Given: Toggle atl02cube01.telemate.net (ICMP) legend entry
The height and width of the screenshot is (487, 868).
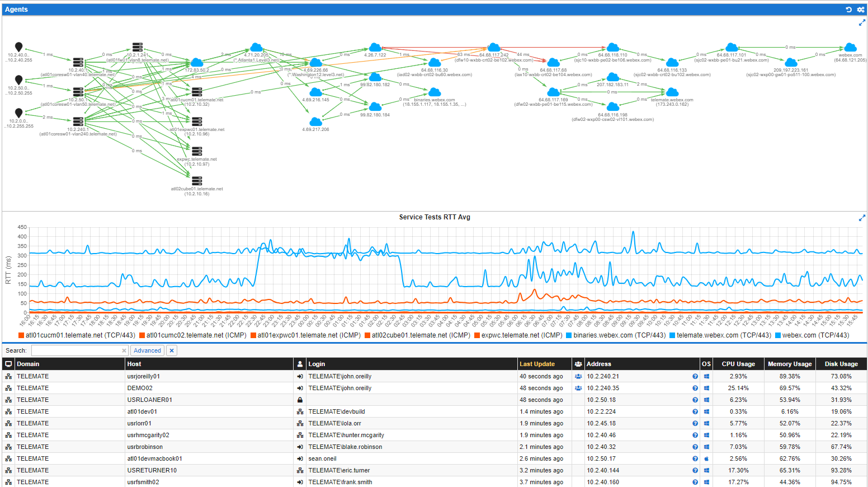Looking at the screenshot, I should tap(417, 335).
